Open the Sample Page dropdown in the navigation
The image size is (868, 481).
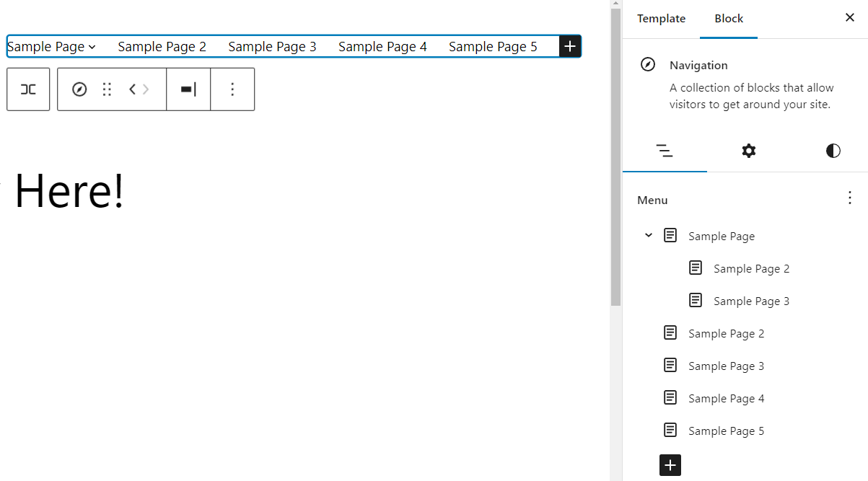(x=92, y=46)
